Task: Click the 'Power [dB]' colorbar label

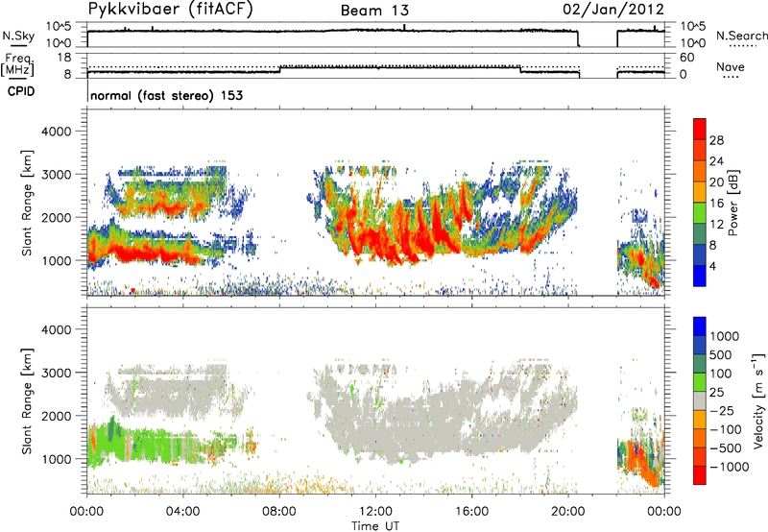Action: coord(733,203)
